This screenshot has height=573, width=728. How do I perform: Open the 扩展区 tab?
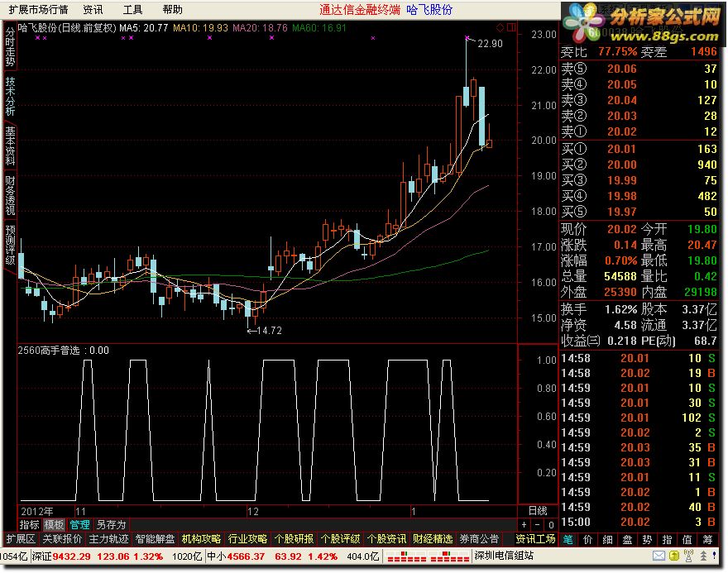[x=21, y=539]
